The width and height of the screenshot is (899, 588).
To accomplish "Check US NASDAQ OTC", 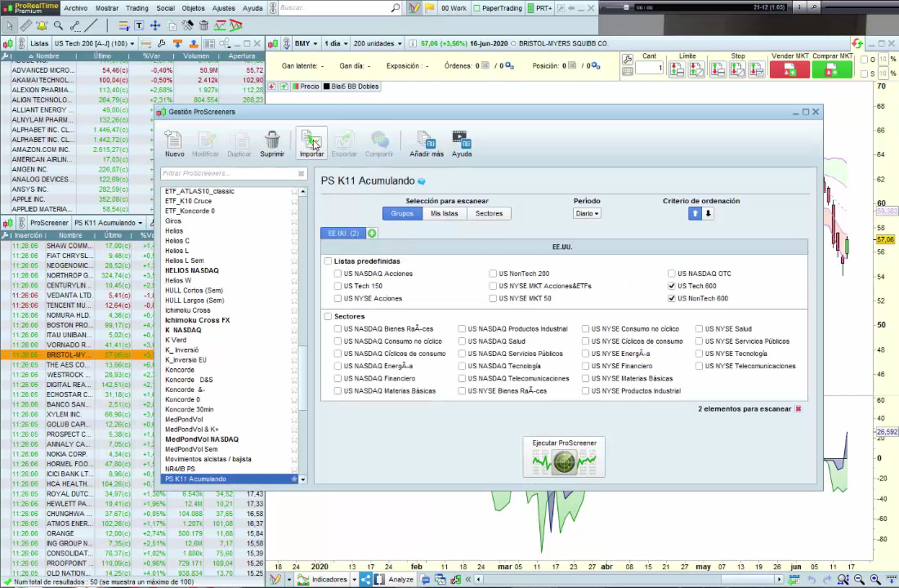I will [672, 274].
